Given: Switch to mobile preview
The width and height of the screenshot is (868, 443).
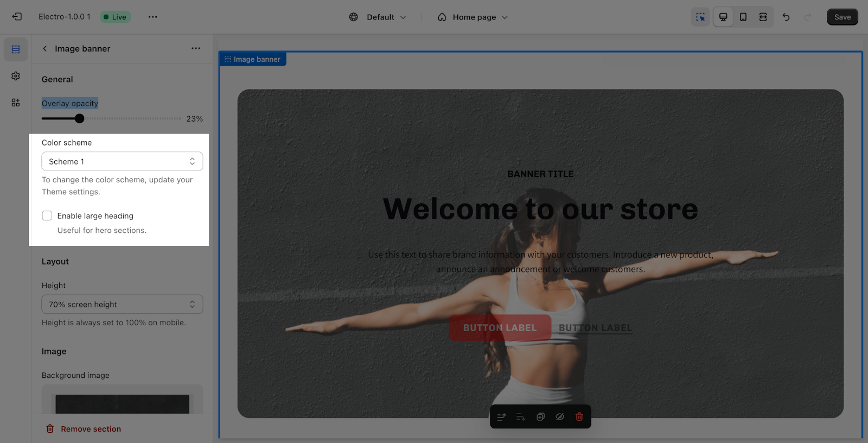Looking at the screenshot, I should (x=743, y=17).
